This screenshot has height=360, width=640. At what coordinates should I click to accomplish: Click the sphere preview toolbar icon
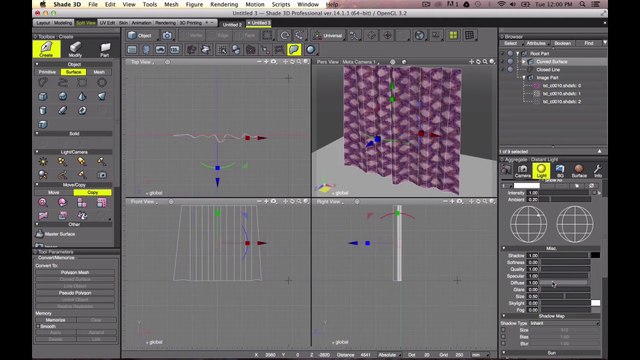[311, 50]
